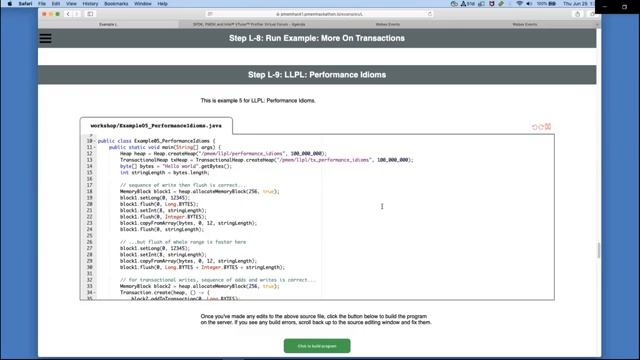
Task: Click the line 26 comment about faster flush
Action: click(x=183, y=242)
